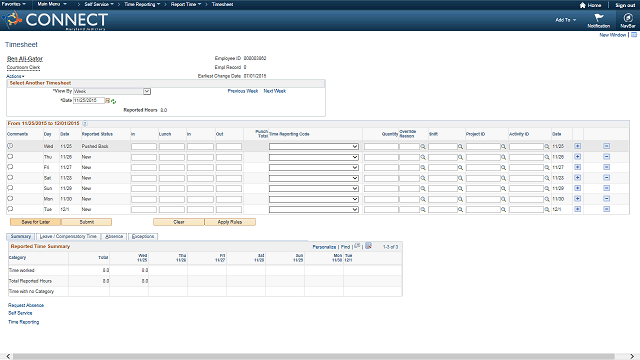640x360 pixels.
Task: Open the calendar picker beside Date field
Action: [108, 100]
